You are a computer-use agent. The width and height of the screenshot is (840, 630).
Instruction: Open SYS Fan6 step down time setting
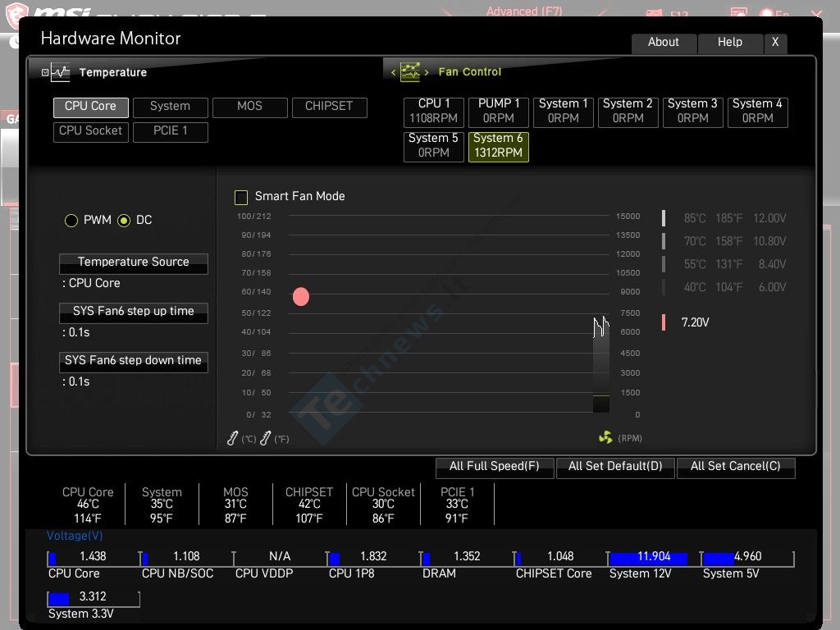point(134,362)
